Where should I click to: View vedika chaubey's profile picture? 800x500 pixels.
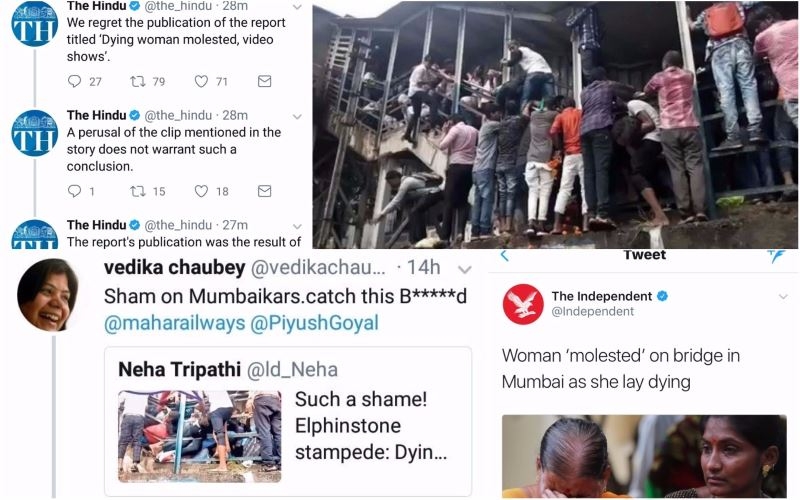coord(47,295)
